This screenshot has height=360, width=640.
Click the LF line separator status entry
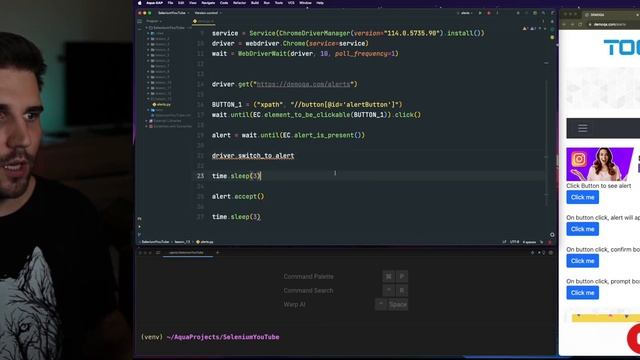point(504,242)
